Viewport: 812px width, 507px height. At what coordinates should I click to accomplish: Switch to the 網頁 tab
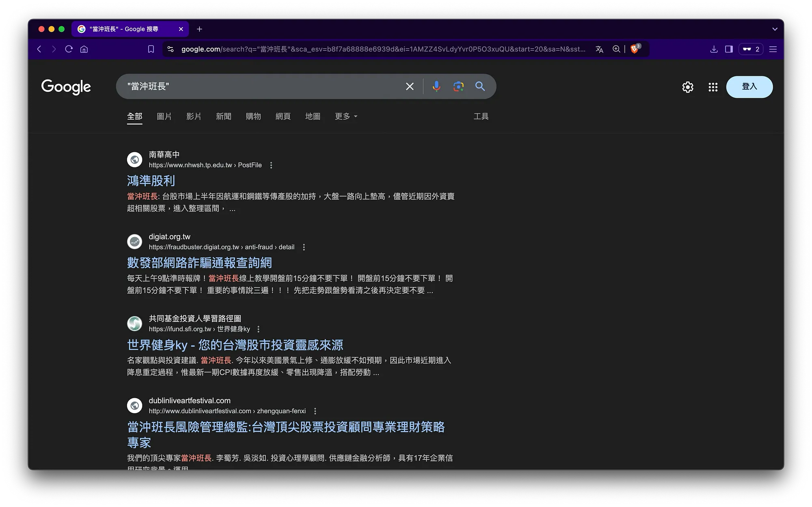(283, 117)
